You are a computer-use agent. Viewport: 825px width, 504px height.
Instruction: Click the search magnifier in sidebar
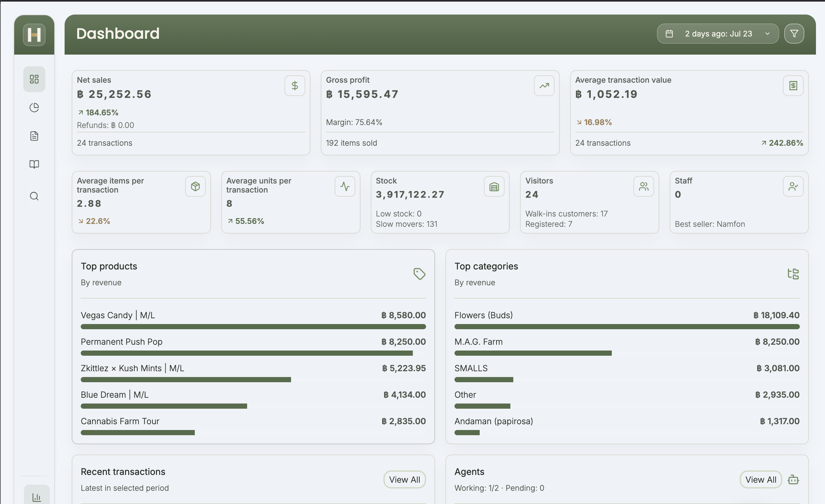click(x=34, y=196)
